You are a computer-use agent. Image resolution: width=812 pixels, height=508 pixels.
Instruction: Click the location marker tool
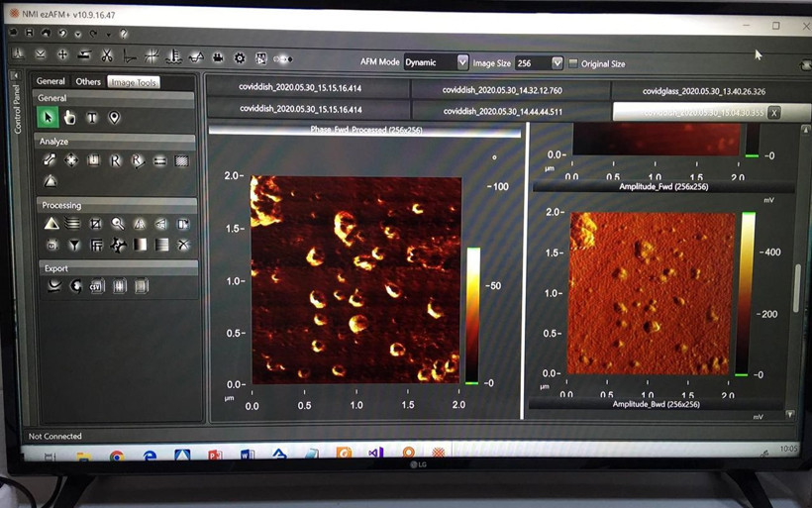[114, 118]
